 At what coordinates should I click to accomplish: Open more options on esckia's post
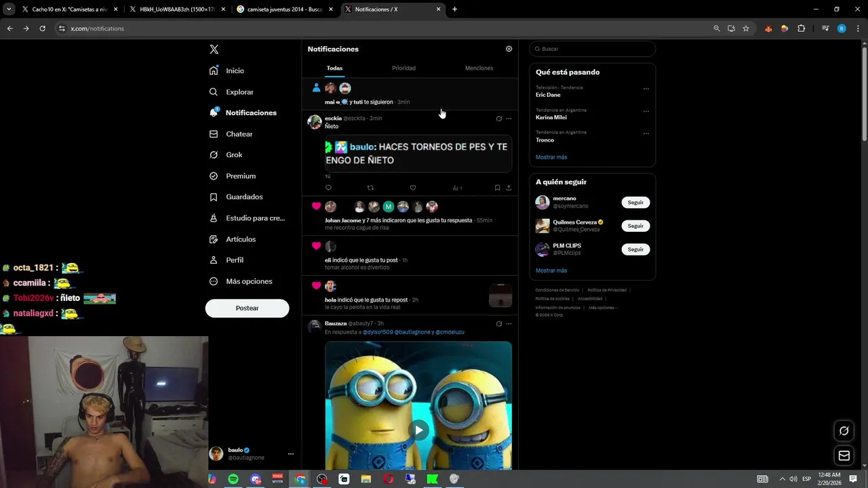509,119
